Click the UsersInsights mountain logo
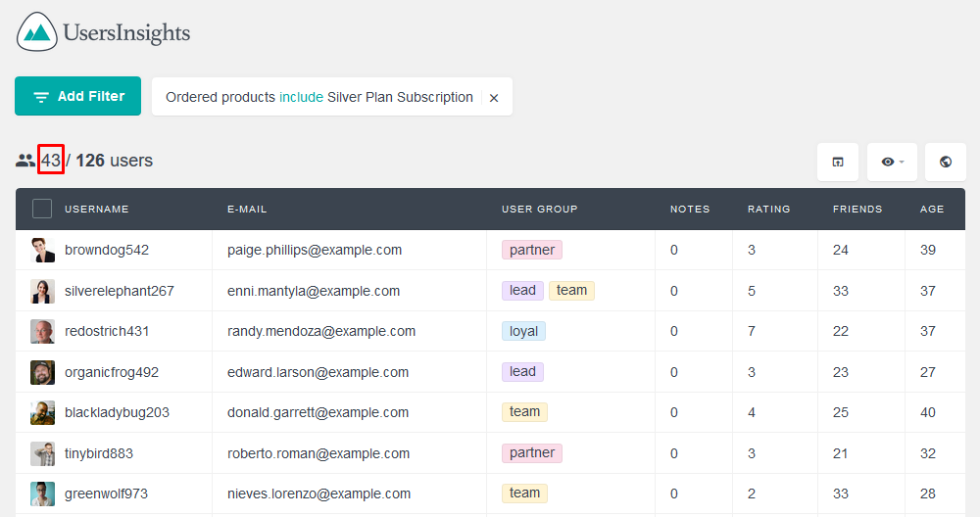 click(x=37, y=32)
